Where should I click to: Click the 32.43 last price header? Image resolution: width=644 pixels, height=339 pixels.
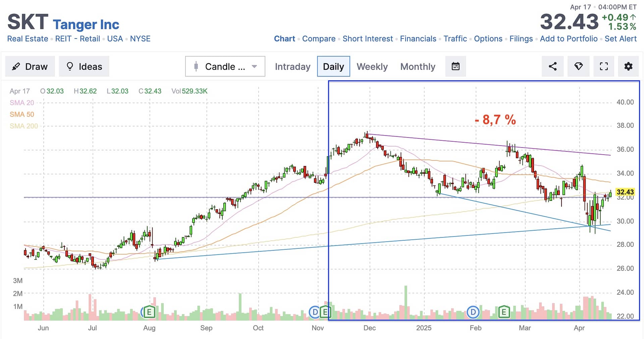(569, 22)
